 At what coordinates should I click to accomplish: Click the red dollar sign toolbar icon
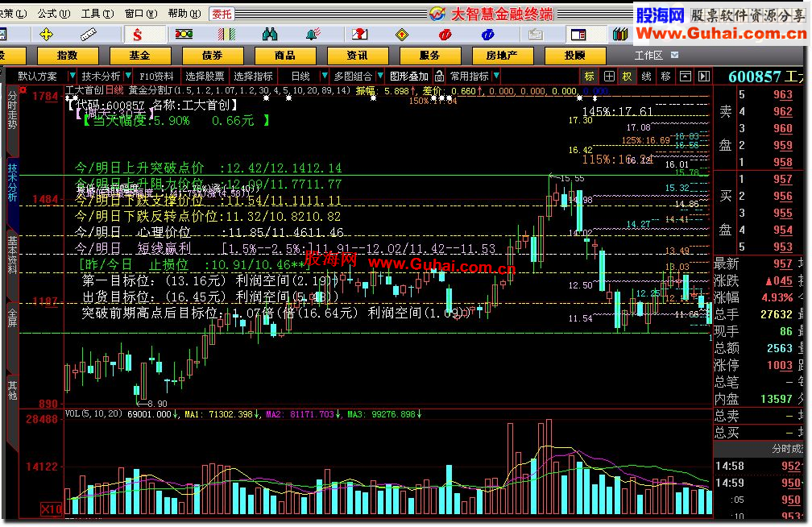[x=137, y=35]
